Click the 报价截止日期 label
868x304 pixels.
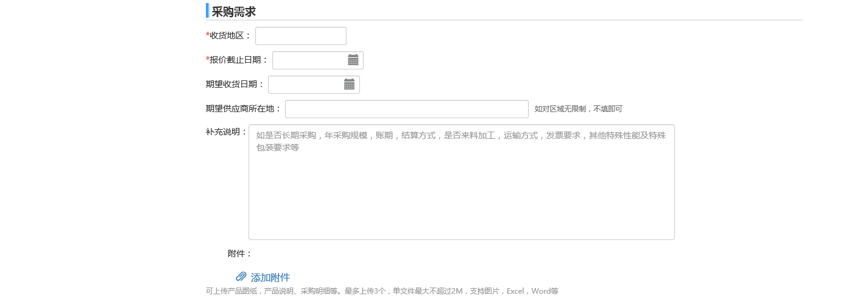click(237, 60)
